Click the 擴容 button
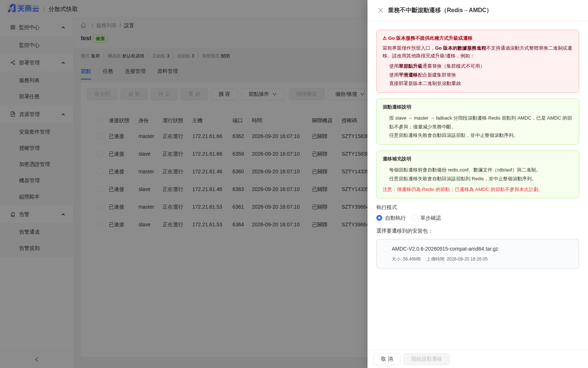The height and width of the screenshot is (368, 588). click(x=225, y=94)
